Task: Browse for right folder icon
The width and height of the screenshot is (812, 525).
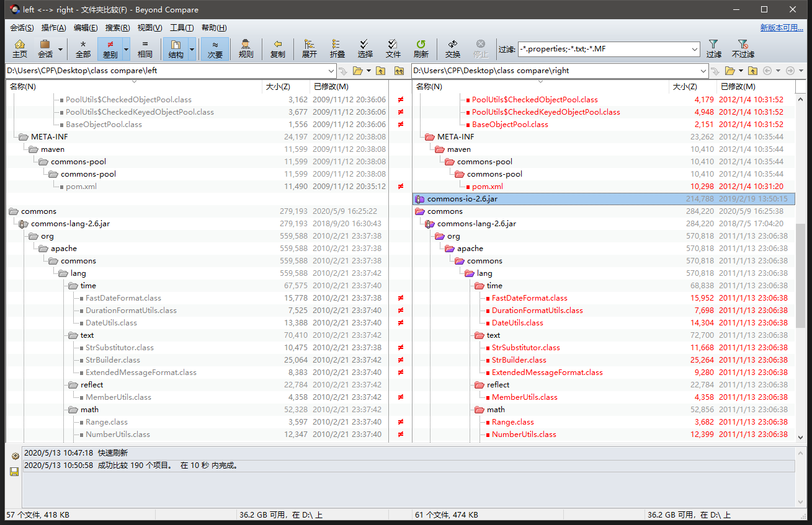Action: (730, 71)
